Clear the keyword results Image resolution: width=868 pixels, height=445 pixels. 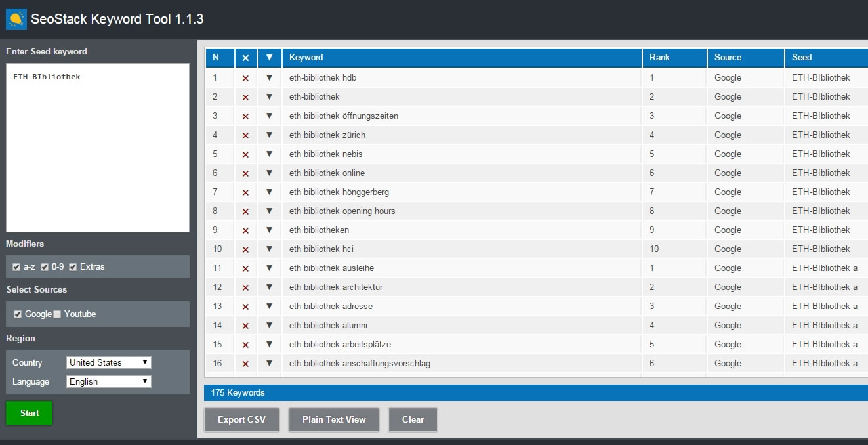413,419
